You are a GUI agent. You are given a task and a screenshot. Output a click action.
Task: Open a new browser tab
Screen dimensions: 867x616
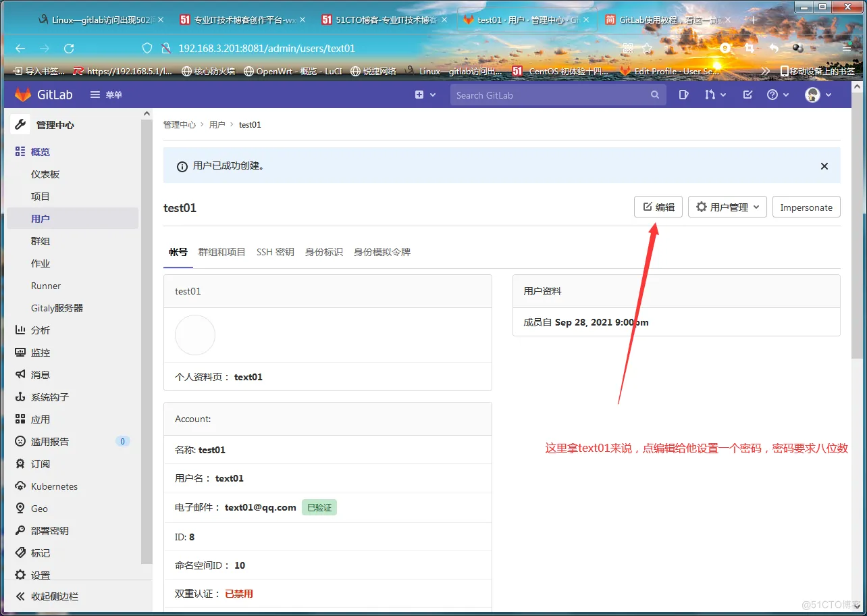754,20
